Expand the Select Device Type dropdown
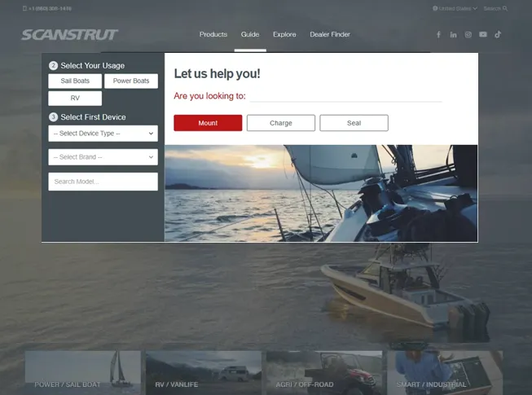 click(x=103, y=134)
